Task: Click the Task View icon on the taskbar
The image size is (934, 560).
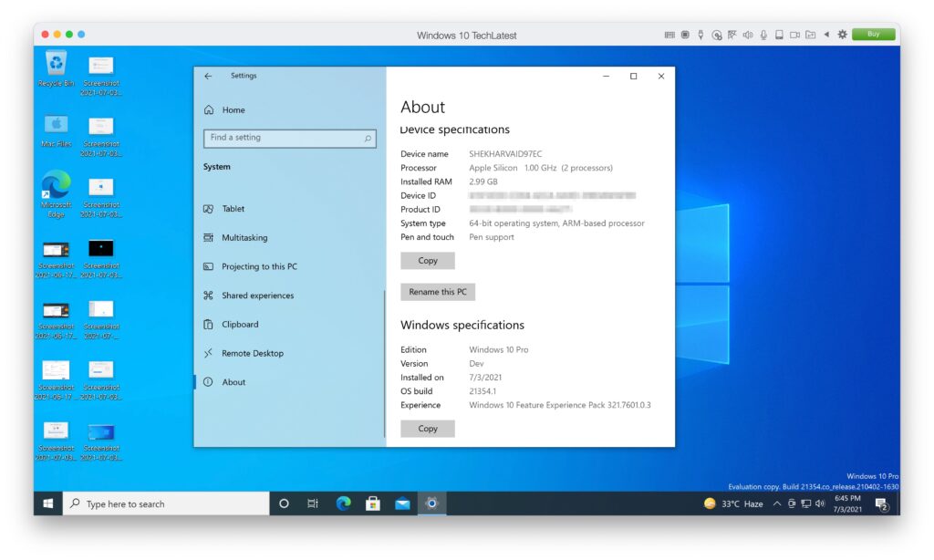Action: pyautogui.click(x=313, y=503)
